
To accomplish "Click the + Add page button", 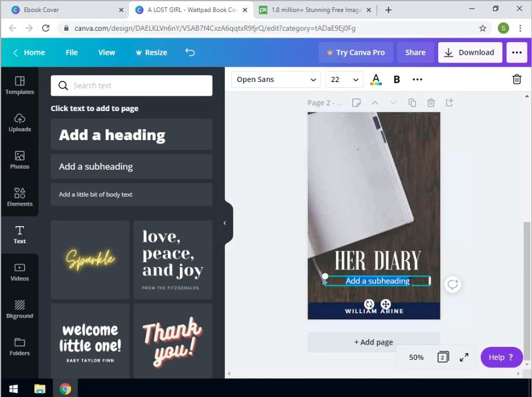I will pyautogui.click(x=374, y=342).
